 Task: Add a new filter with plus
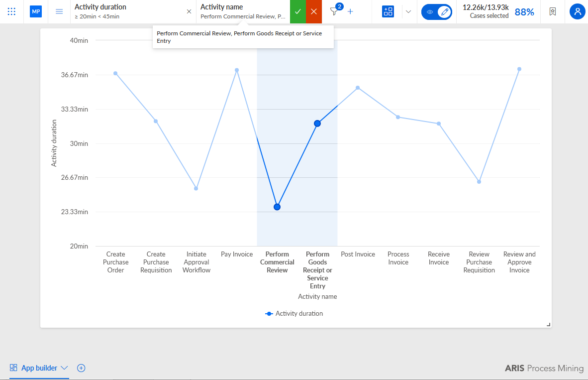tap(350, 11)
